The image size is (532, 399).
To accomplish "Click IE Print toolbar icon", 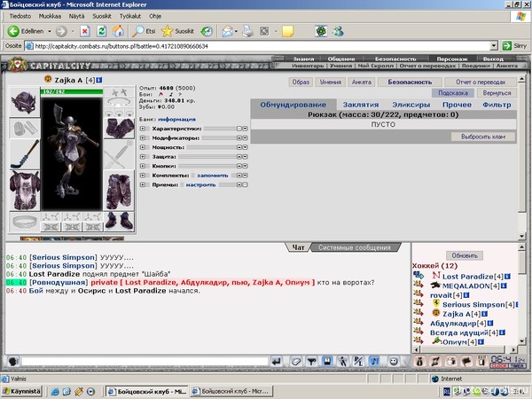I will (248, 31).
